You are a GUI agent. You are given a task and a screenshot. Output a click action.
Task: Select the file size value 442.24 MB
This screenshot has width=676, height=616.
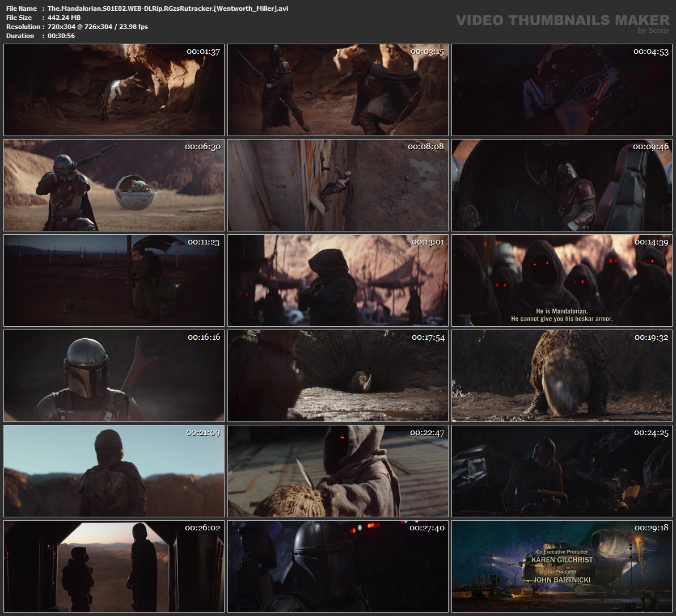(x=64, y=18)
